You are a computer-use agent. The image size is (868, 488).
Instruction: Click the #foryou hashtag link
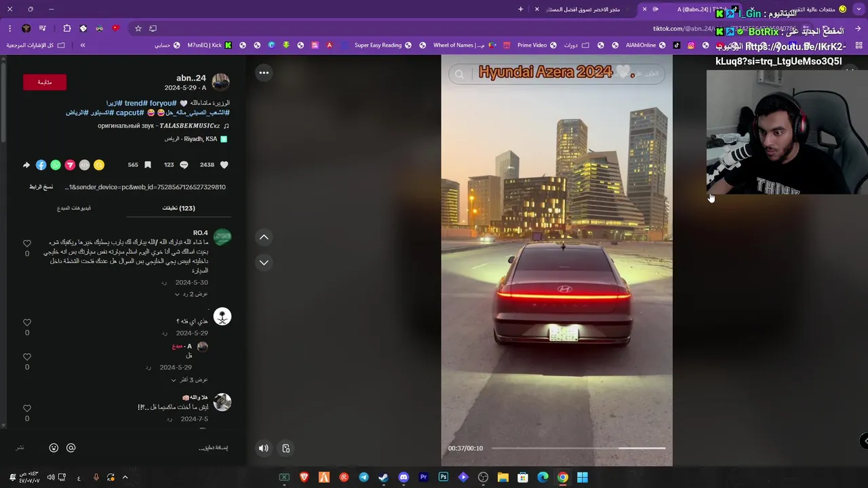[164, 103]
